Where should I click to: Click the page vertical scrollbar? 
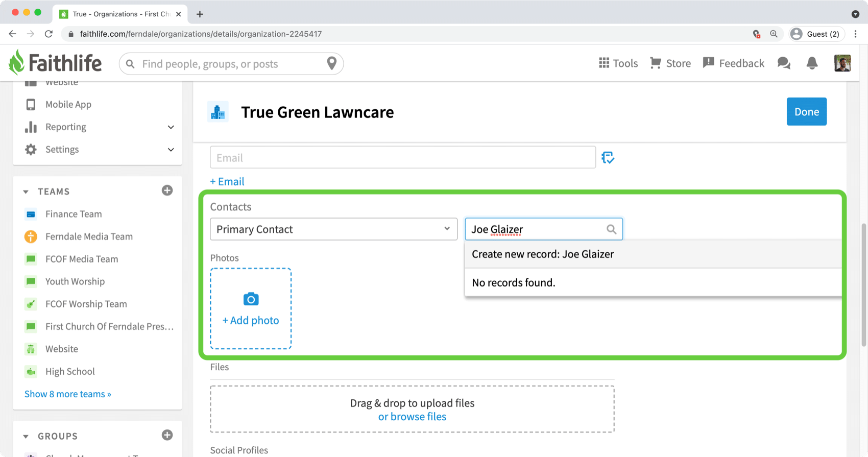coord(863,285)
